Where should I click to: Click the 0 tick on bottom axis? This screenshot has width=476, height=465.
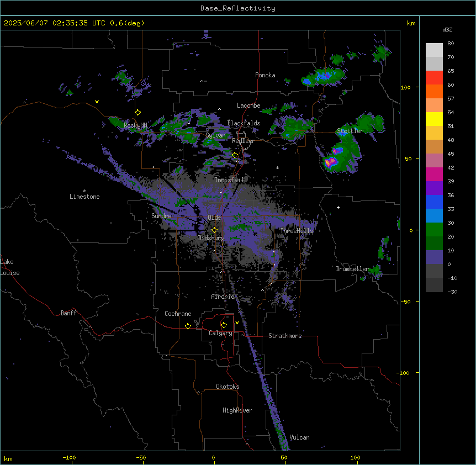pos(213,457)
